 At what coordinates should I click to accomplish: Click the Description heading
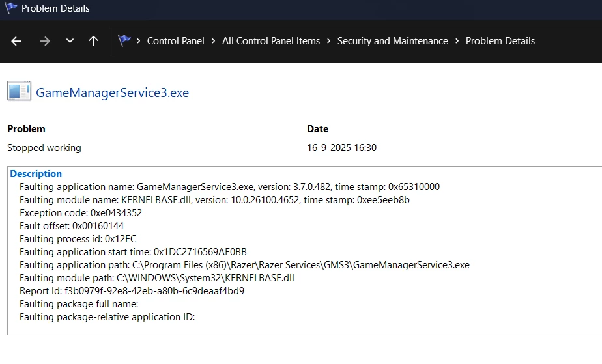(36, 174)
